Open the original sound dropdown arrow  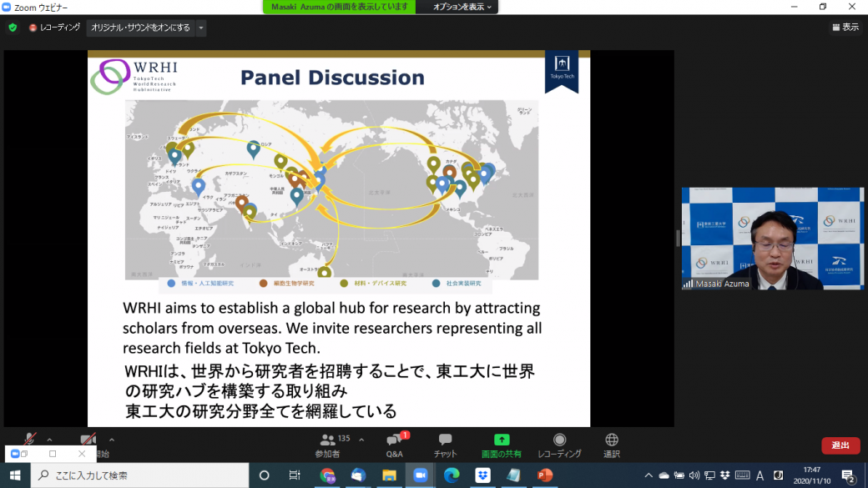coord(201,28)
